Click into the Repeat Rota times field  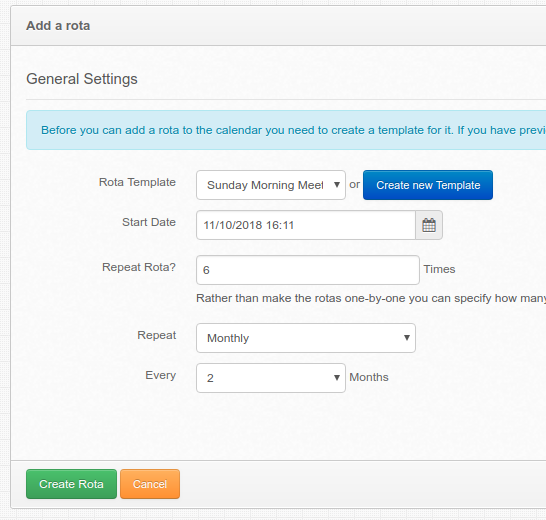coord(308,270)
